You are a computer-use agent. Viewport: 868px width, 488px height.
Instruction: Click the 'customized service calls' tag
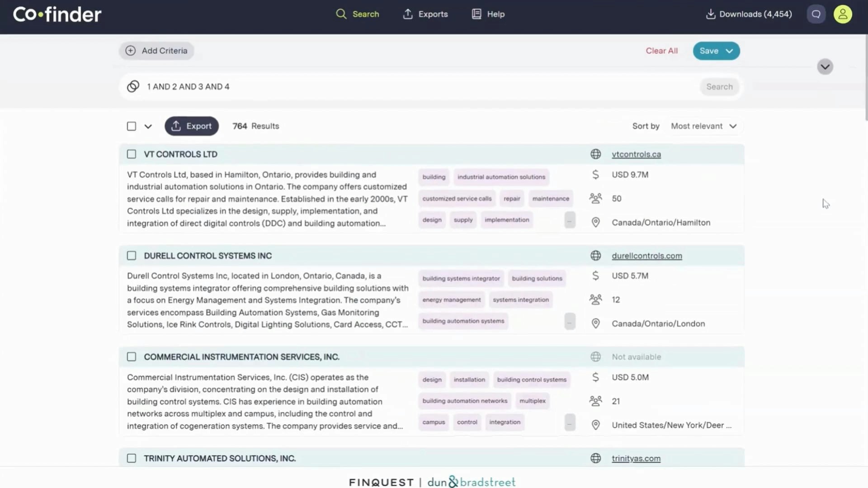click(457, 198)
